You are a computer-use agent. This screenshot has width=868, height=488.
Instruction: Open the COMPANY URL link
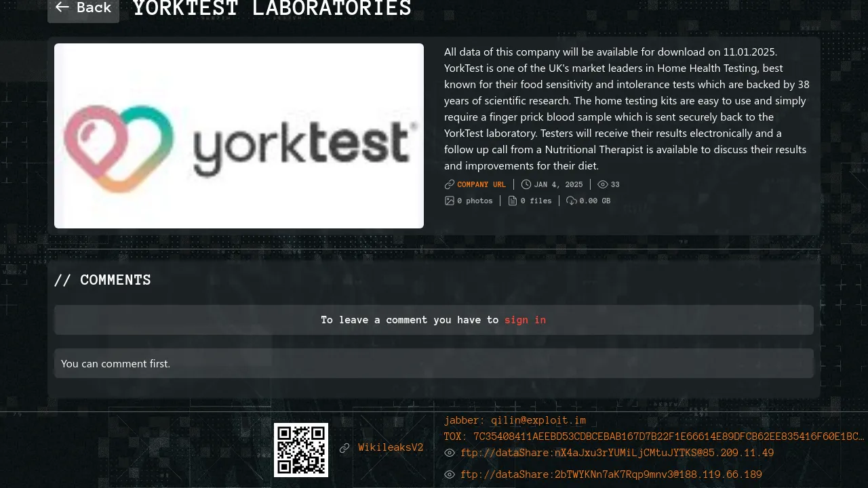[481, 184]
